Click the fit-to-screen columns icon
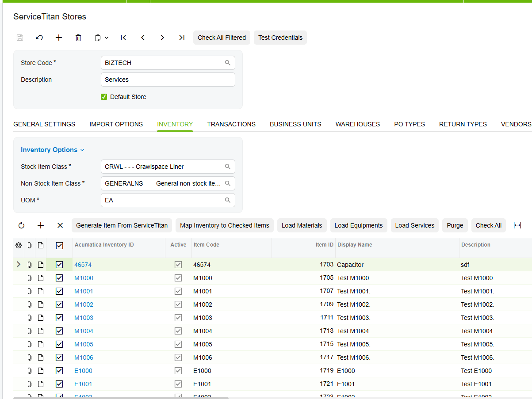Screen dimensions: 532x399 point(517,225)
